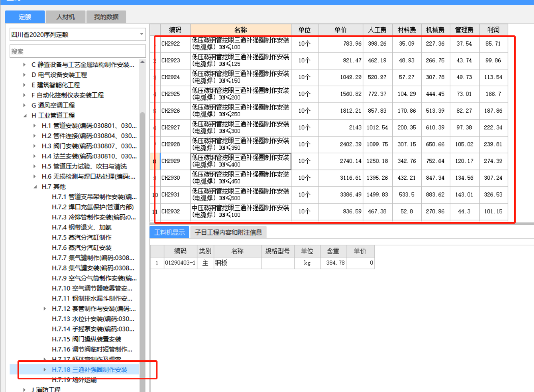Click the 材料费 column header
Viewport: 534px width, 392px height.
pos(407,30)
